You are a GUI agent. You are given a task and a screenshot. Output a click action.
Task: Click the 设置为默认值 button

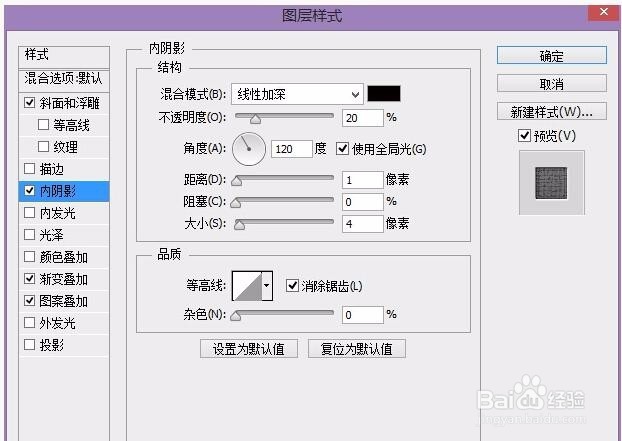(249, 349)
